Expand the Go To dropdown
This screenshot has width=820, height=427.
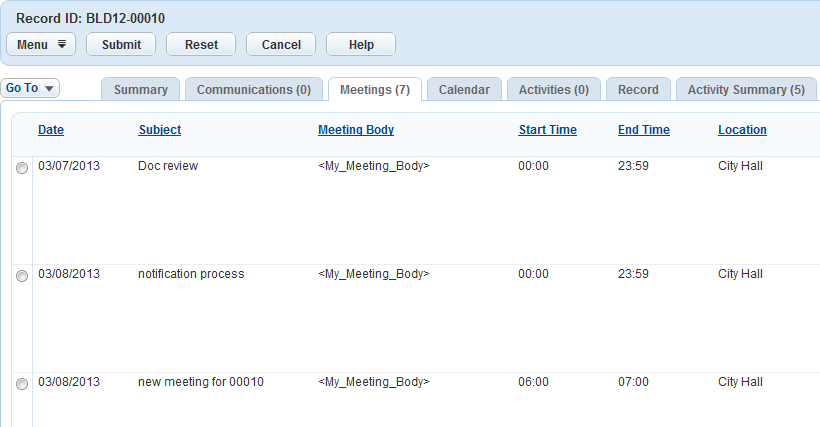click(30, 88)
